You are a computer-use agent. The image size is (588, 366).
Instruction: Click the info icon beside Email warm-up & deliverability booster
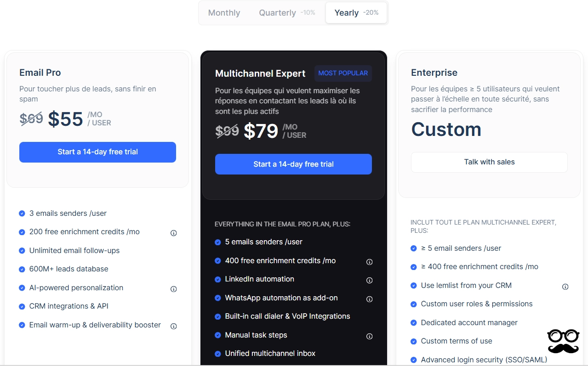click(173, 326)
